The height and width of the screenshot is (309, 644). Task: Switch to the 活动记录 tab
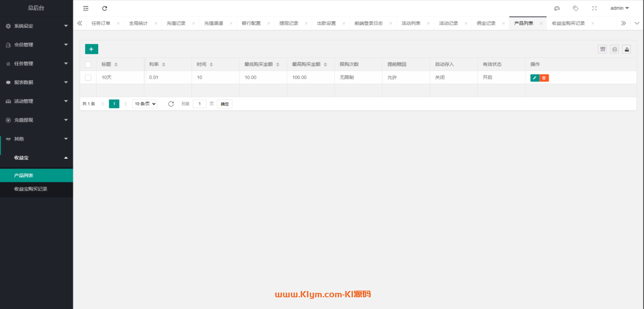(x=449, y=23)
